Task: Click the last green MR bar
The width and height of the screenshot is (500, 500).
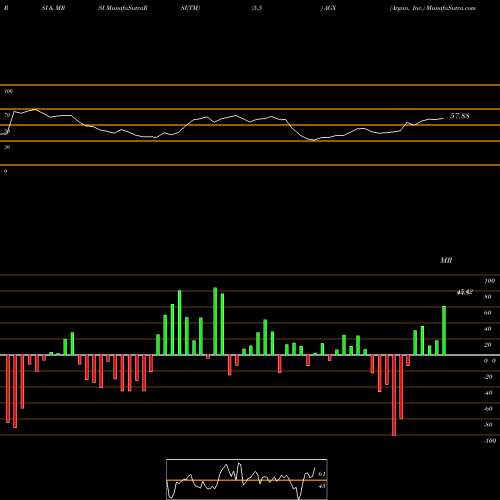Action: 444,330
